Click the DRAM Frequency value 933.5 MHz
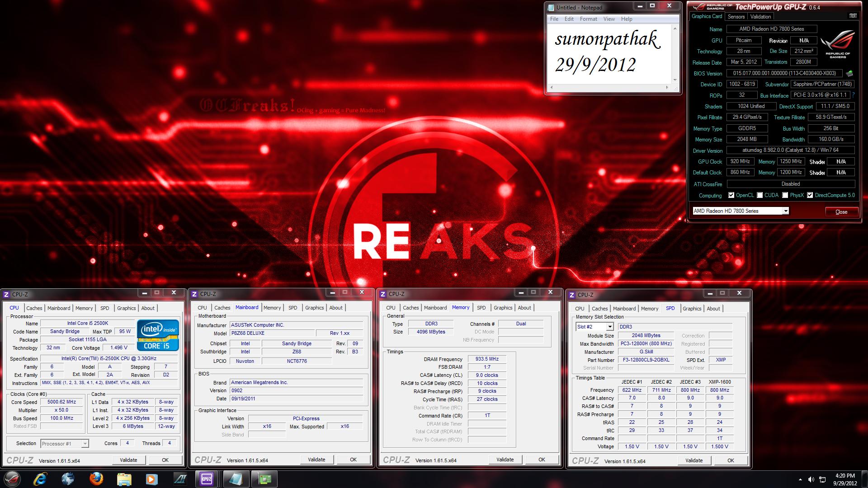Screen dimensions: 868x488 click(x=487, y=359)
